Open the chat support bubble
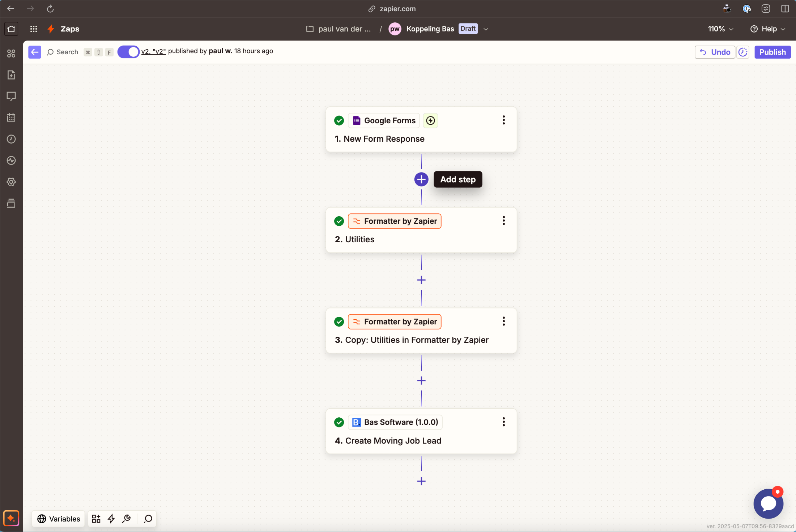 point(769,503)
